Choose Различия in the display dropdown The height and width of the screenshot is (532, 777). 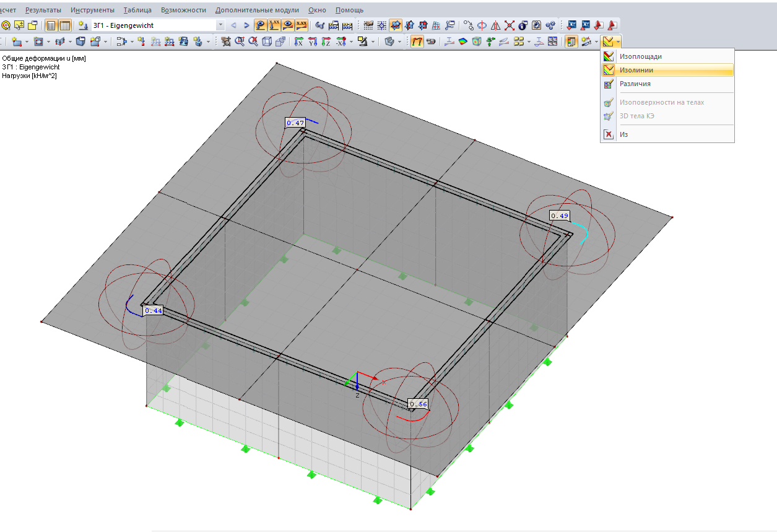[667, 84]
